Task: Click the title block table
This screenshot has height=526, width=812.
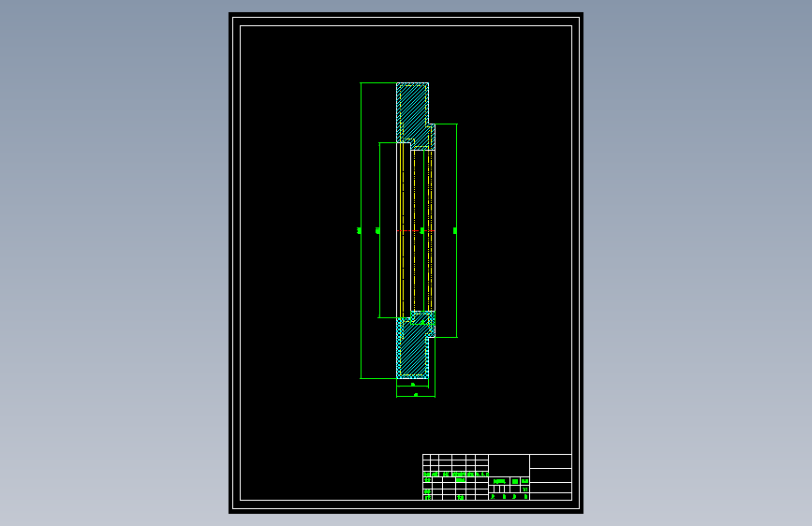Action: (x=497, y=477)
